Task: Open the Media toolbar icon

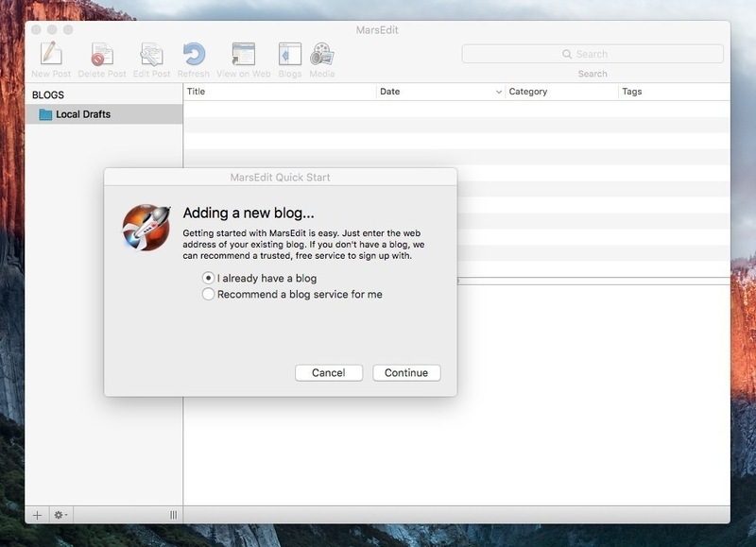Action: point(321,55)
